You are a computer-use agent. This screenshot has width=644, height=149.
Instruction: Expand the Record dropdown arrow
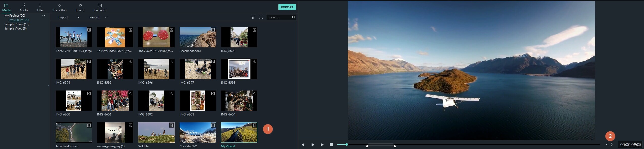[106, 17]
